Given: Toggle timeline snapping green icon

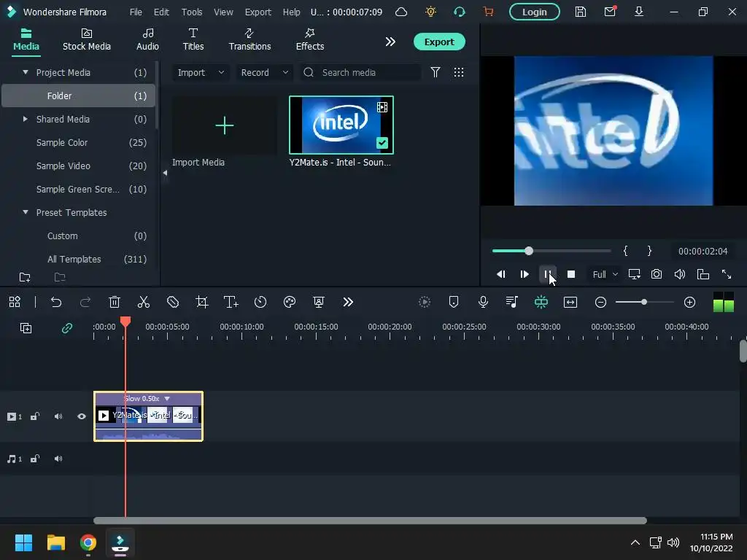Looking at the screenshot, I should [541, 302].
